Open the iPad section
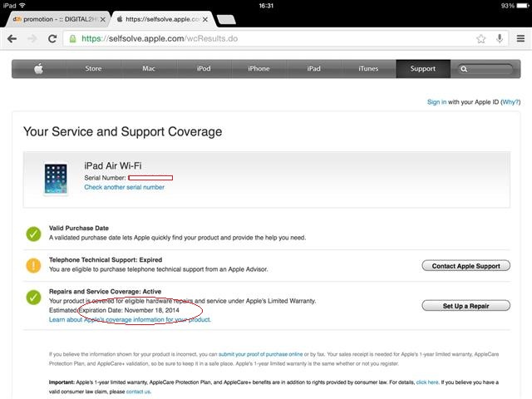532x399 pixels. [313, 69]
